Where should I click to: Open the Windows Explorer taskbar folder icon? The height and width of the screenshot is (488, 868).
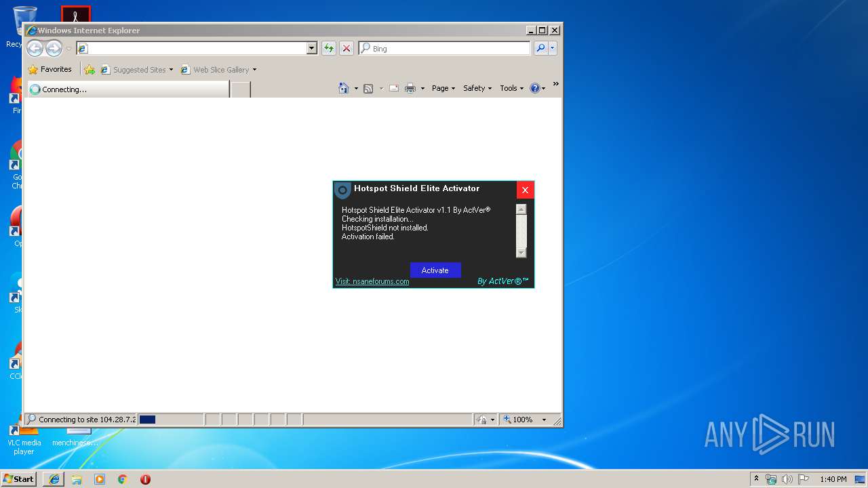coord(77,479)
